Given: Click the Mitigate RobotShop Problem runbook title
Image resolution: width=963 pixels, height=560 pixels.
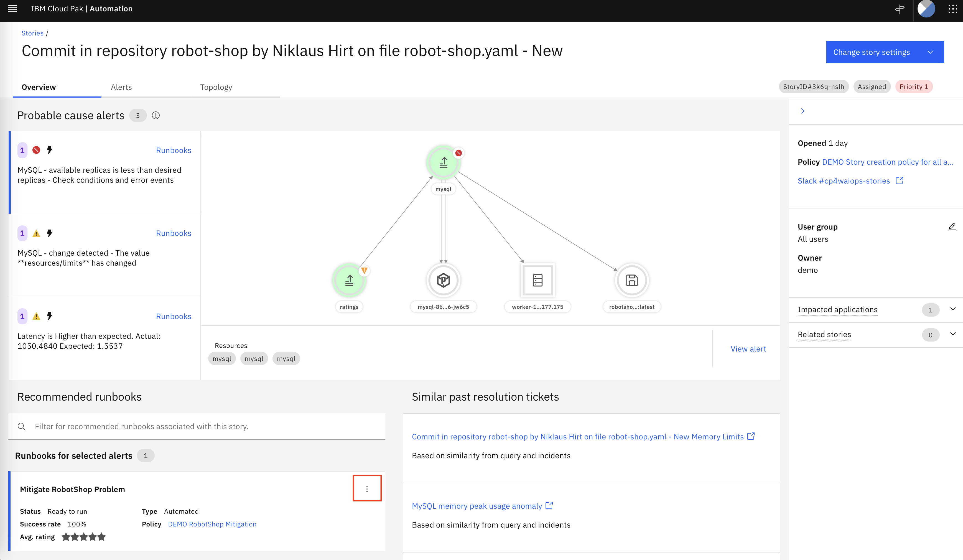Looking at the screenshot, I should [72, 489].
